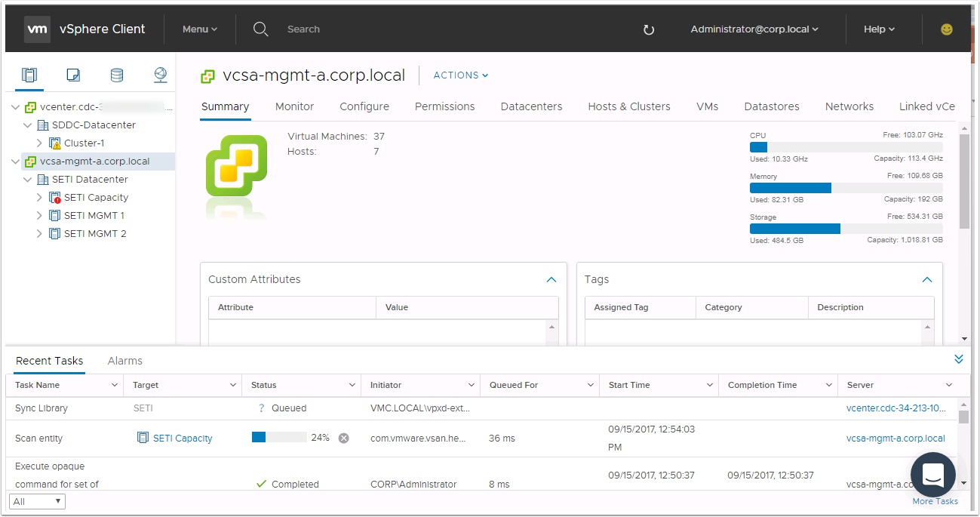Viewport: 980px width, 517px height.
Task: Click the Cluster-1 warning cluster icon
Action: pyautogui.click(x=54, y=143)
